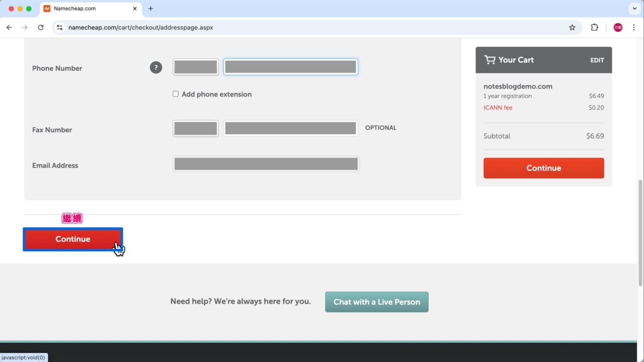Click the reload page icon
This screenshot has width=644, height=362.
click(41, 28)
